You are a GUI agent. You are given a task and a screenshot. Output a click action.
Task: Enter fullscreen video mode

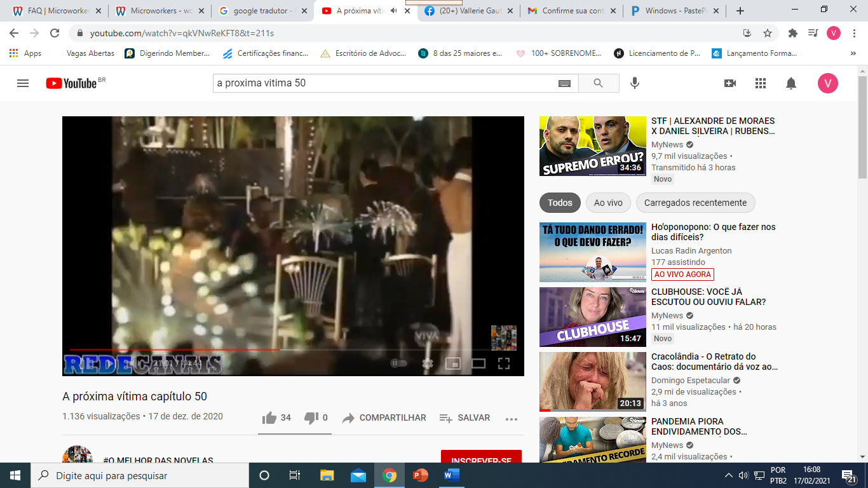tap(504, 363)
